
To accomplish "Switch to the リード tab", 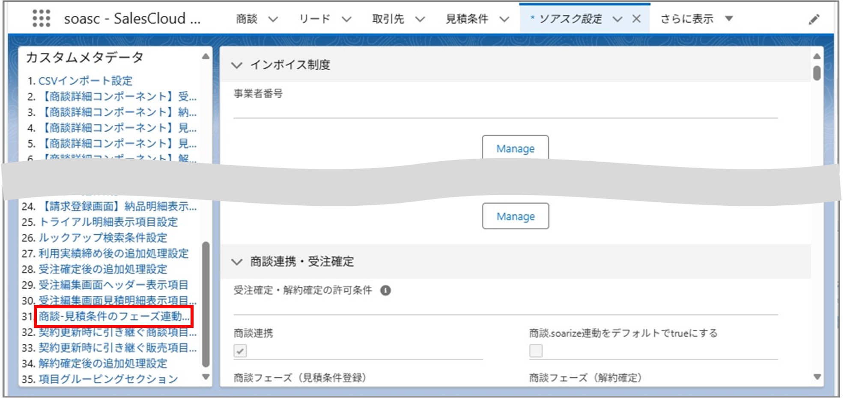I will 316,19.
